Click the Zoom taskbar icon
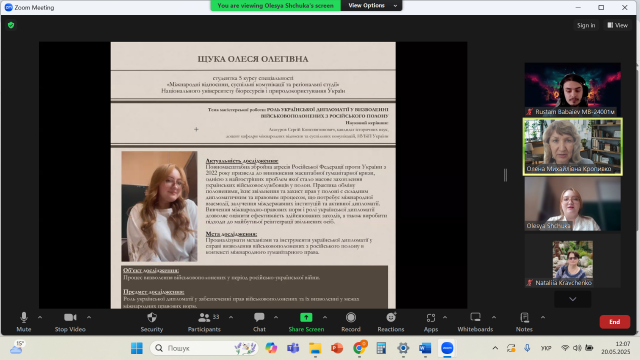Viewport: 640px width, 360px height. pos(447,348)
